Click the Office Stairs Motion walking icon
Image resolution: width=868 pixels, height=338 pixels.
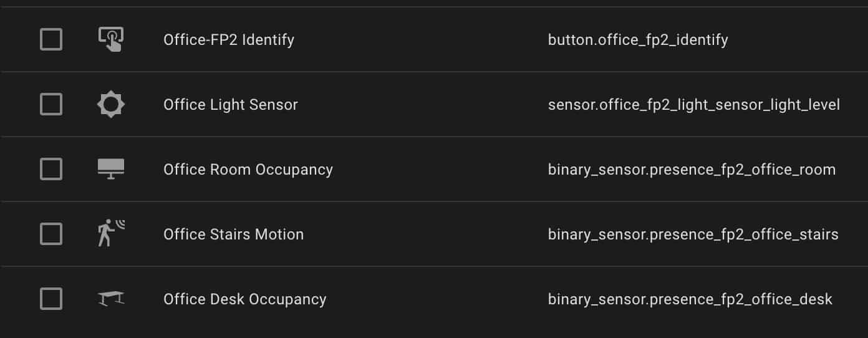point(111,234)
